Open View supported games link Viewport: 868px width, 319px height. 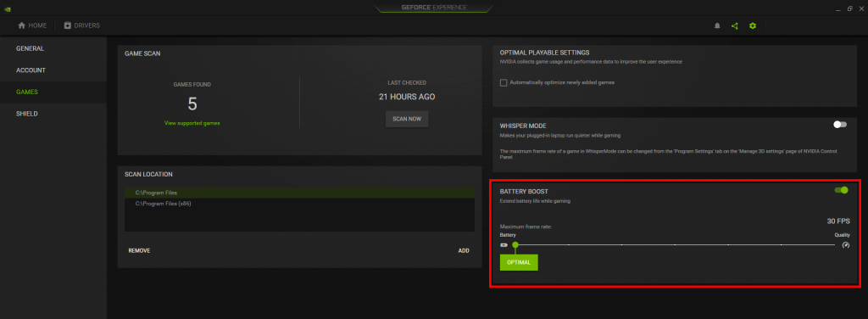[x=192, y=123]
